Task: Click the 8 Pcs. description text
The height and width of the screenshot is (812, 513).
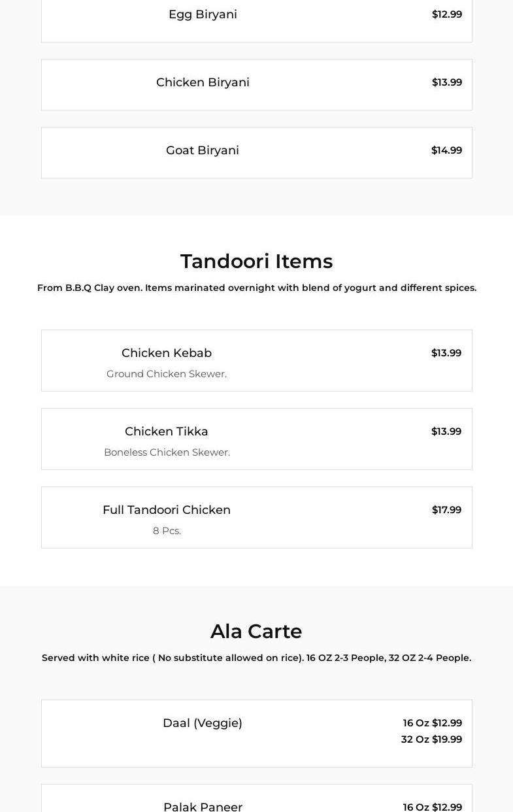Action: (x=167, y=531)
